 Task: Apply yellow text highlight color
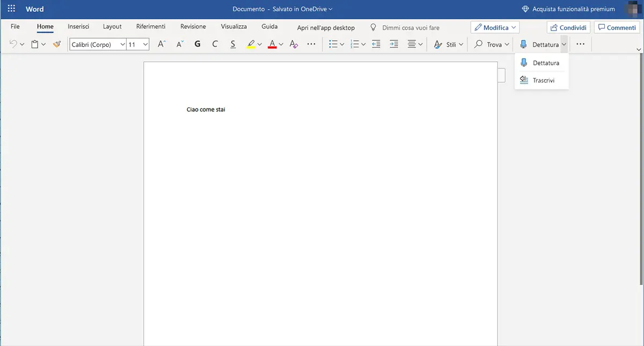click(251, 45)
